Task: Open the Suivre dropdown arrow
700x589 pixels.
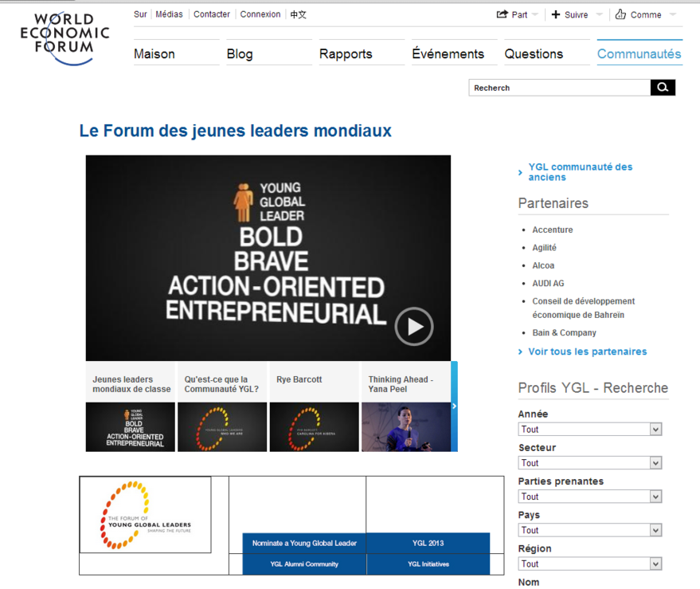Action: click(599, 15)
